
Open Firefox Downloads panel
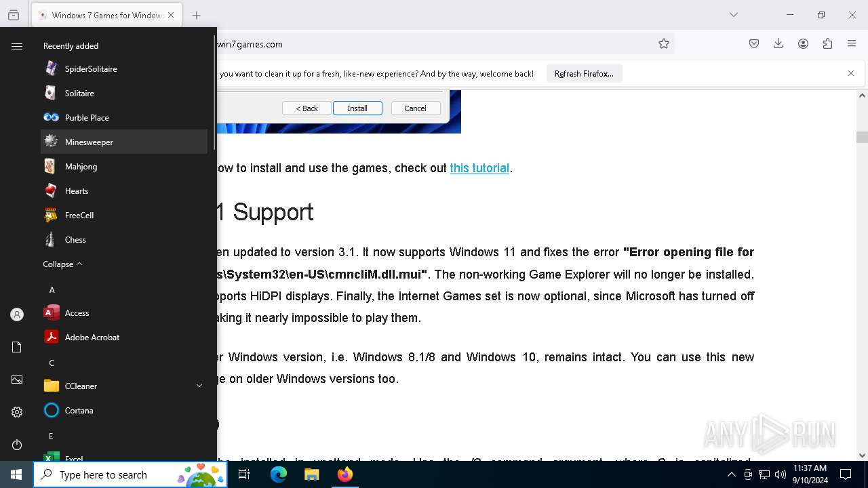click(x=778, y=43)
